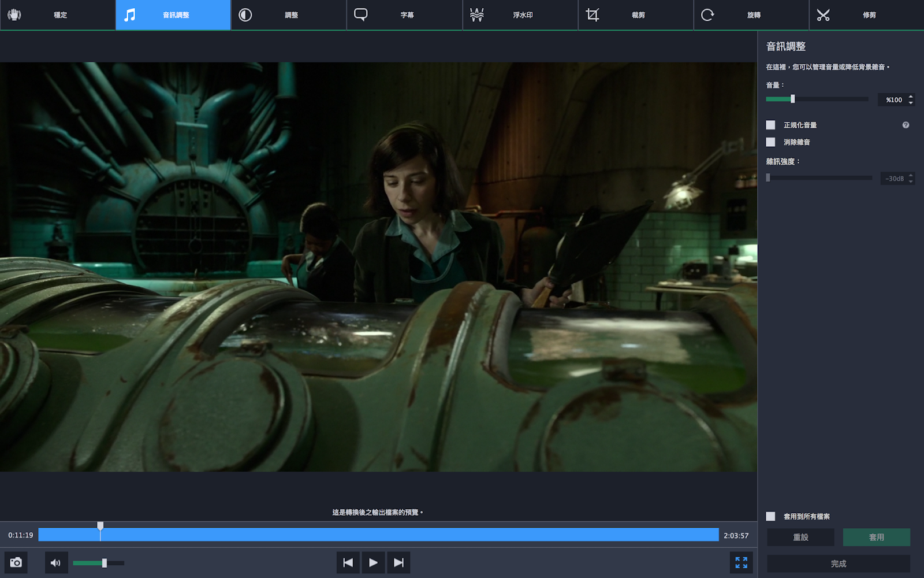Screen dimensions: 924x578
Task: Increase volume percent with up arrow
Action: (x=911, y=97)
